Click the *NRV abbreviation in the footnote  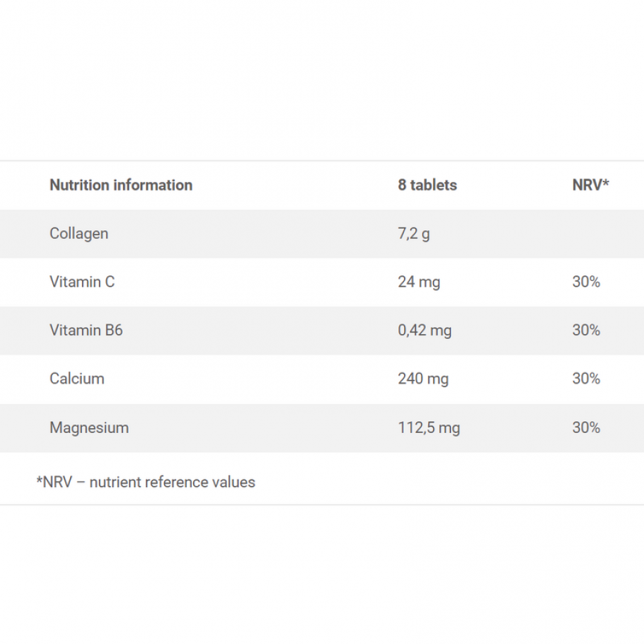pyautogui.click(x=54, y=482)
